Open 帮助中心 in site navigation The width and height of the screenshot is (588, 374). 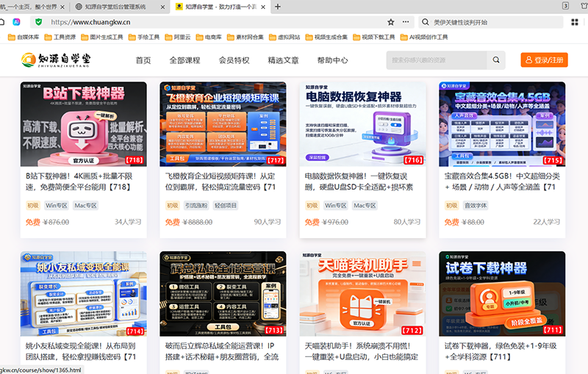click(333, 60)
